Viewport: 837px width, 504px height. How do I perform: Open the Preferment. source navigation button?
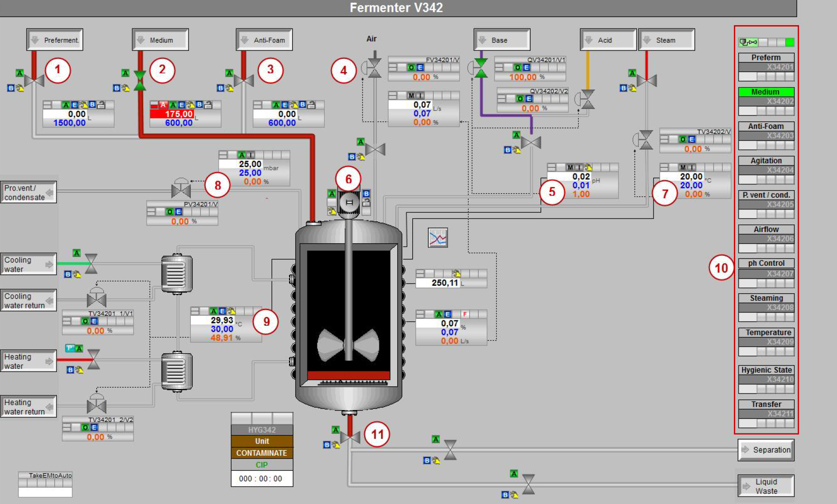(55, 40)
